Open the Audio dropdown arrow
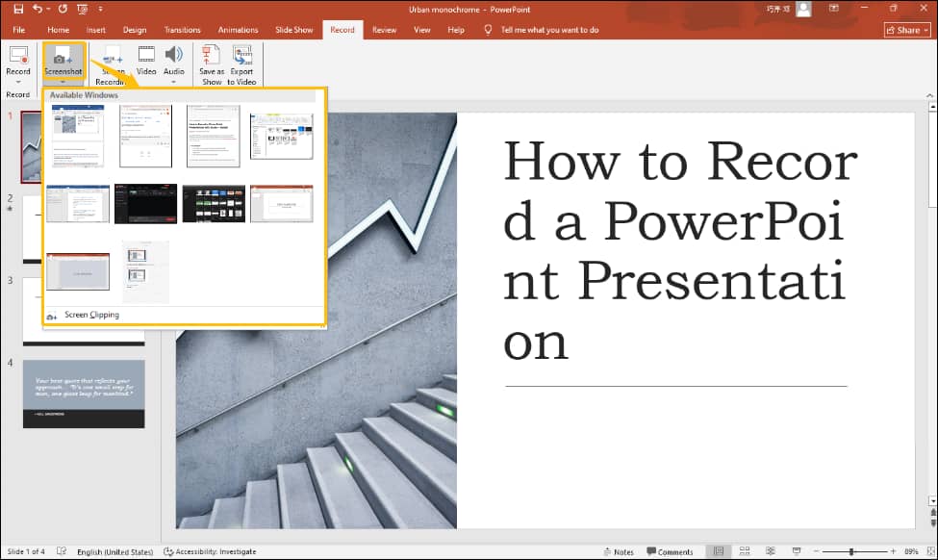938x560 pixels. (x=174, y=80)
